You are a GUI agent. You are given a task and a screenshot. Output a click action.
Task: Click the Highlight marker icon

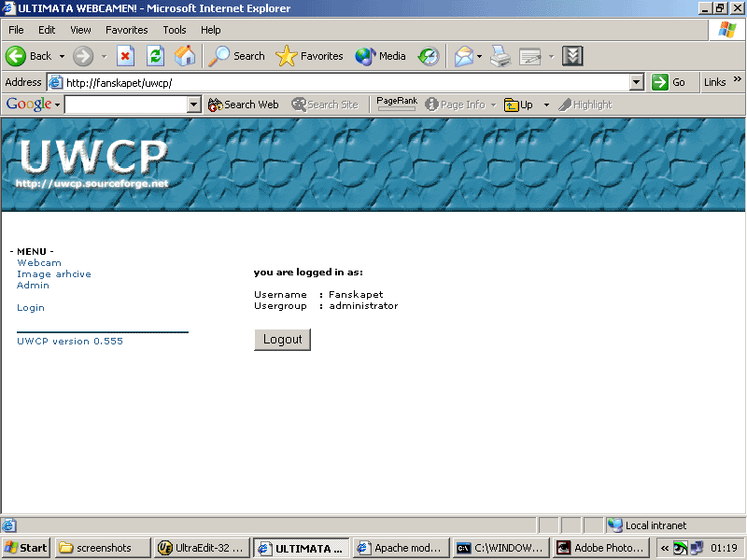click(565, 105)
